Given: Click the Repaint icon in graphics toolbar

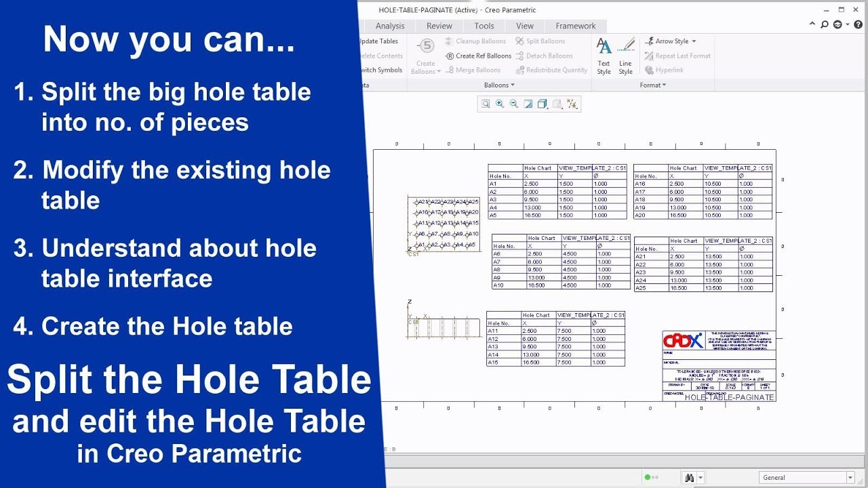Looking at the screenshot, I should coord(528,104).
